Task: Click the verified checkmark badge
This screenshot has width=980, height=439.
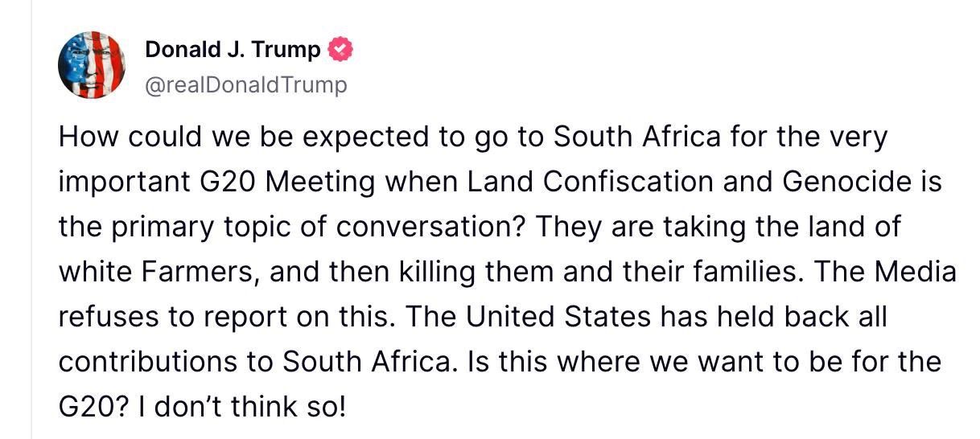Action: (340, 50)
